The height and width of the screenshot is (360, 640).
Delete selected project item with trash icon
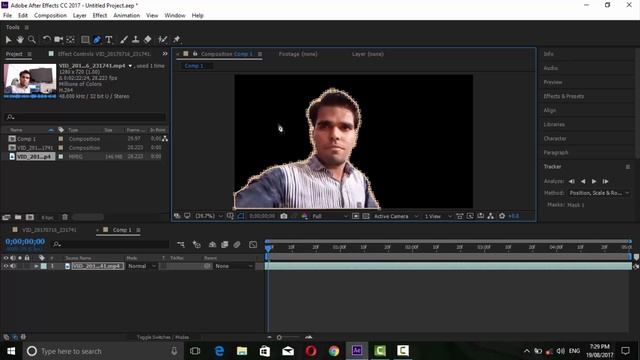(x=65, y=217)
